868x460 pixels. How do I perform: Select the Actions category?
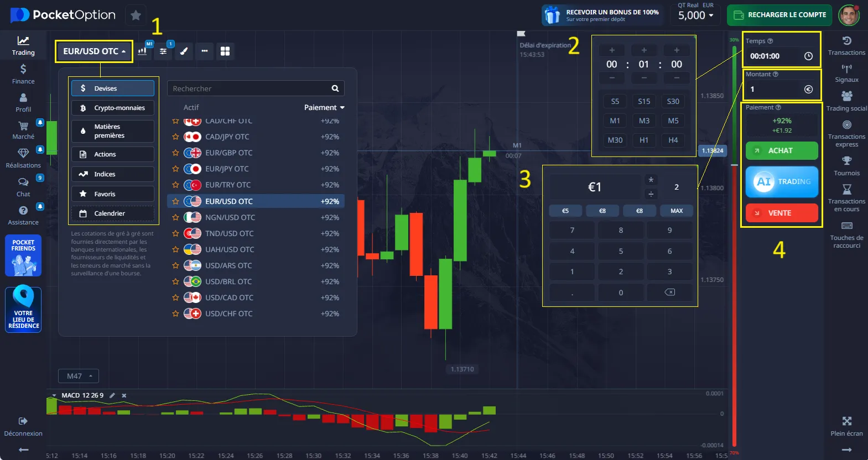tap(113, 154)
